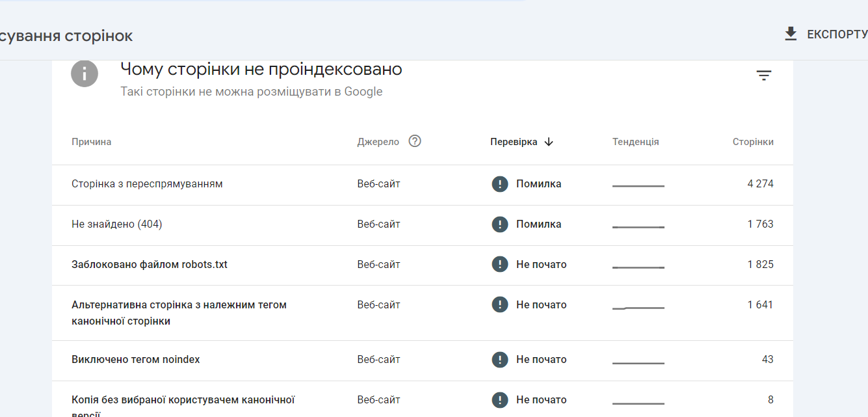
Task: Click the page title сування сторінок
Action: tap(66, 36)
